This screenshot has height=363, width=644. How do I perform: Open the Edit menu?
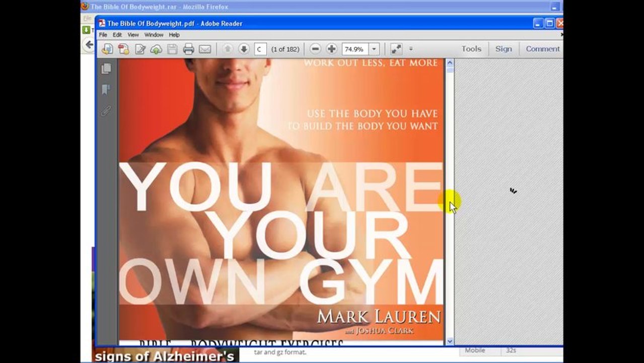pyautogui.click(x=117, y=35)
